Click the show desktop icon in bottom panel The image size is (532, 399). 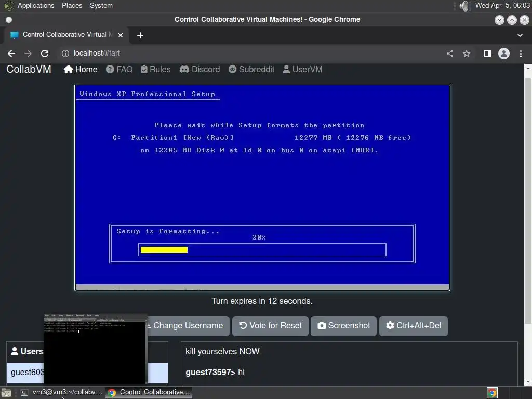click(6, 393)
